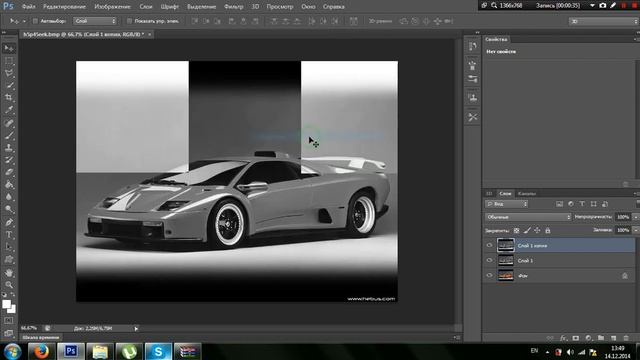Select the Crop tool
Image resolution: width=640 pixels, height=360 pixels.
pyautogui.click(x=9, y=98)
